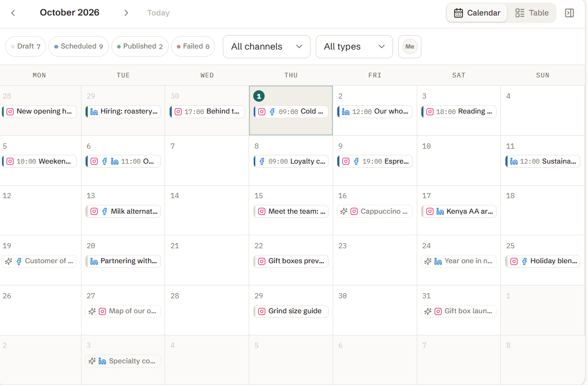
Task: Toggle the Me filter
Action: pyautogui.click(x=410, y=46)
